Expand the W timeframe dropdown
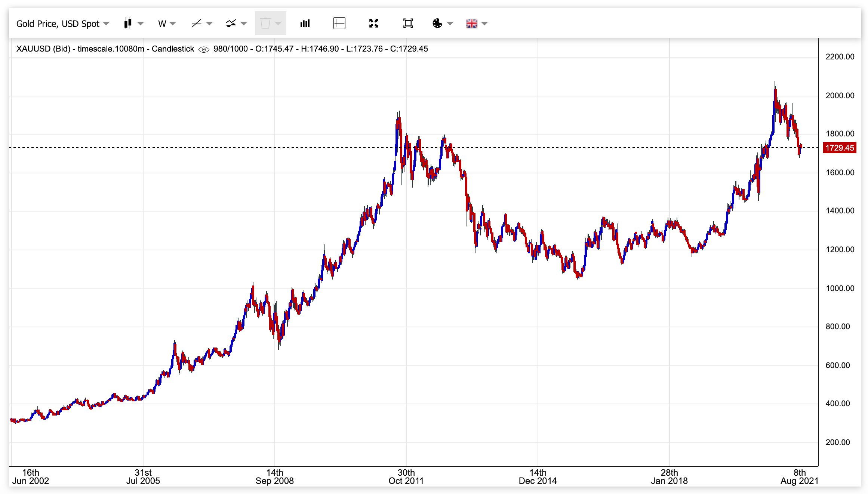 tap(172, 24)
